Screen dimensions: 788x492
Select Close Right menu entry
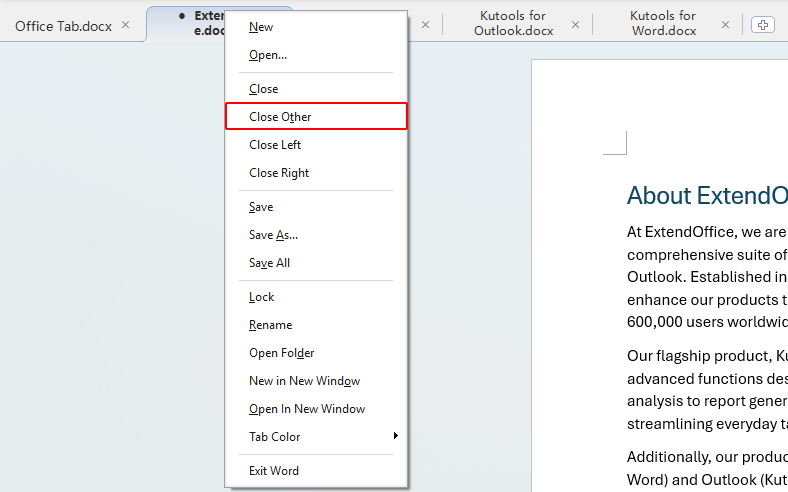pyautogui.click(x=316, y=173)
